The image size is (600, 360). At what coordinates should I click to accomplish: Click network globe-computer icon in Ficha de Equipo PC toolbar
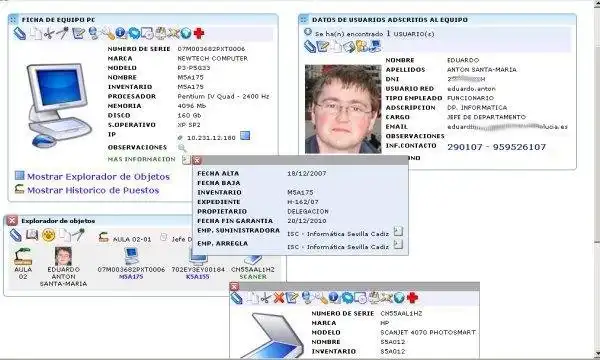coord(93,34)
